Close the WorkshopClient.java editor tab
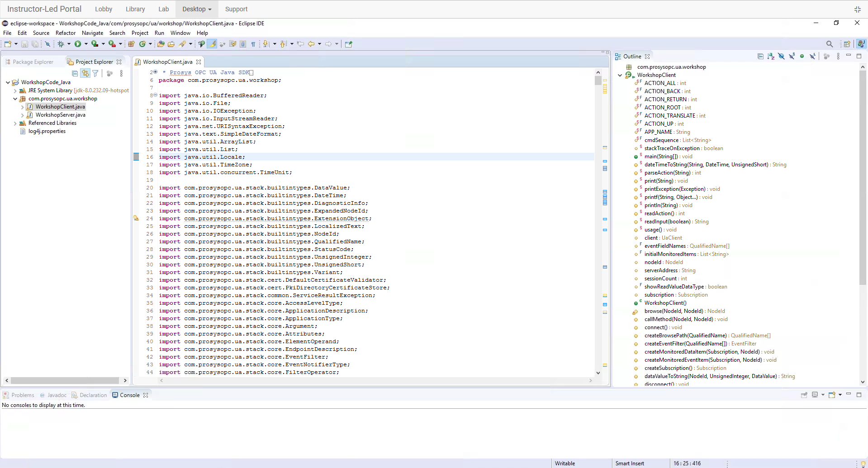 click(199, 62)
